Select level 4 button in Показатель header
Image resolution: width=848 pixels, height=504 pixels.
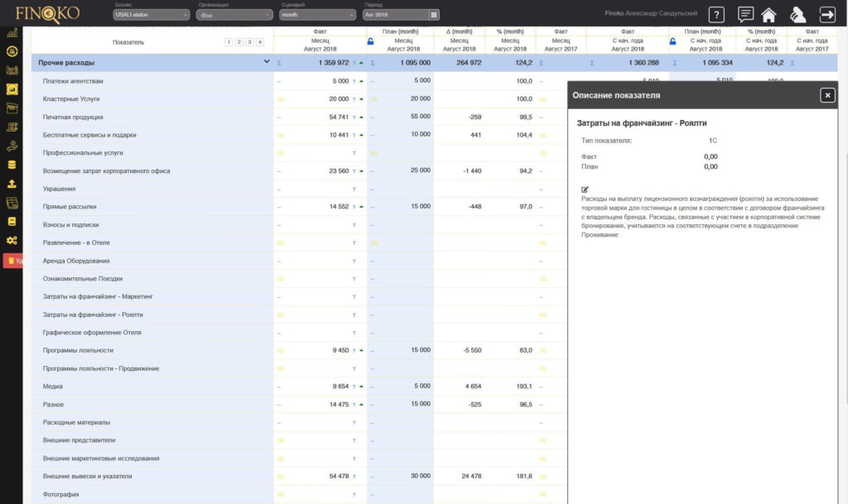click(x=259, y=41)
